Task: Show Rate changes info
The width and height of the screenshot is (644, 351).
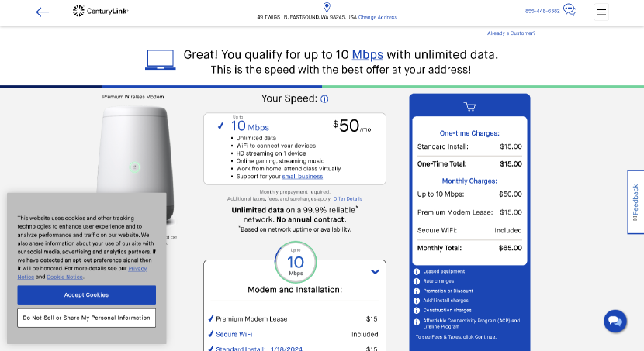Action: 417,281
